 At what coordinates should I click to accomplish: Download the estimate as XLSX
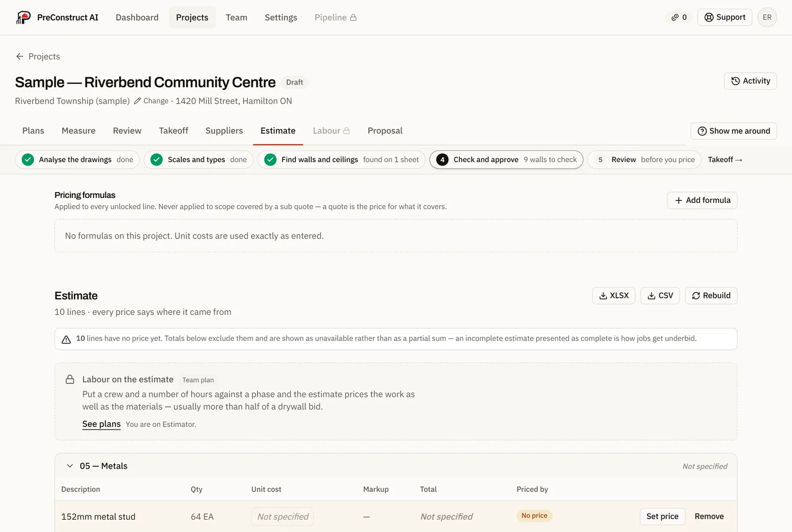click(614, 295)
